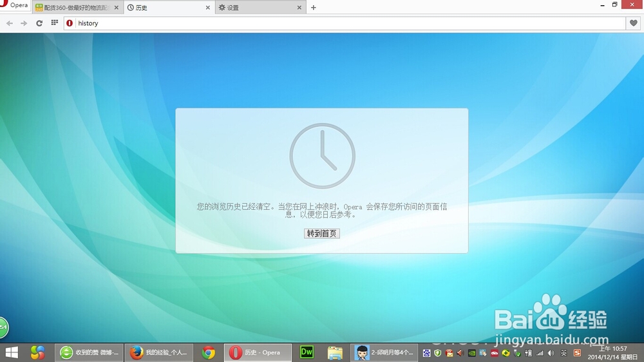The width and height of the screenshot is (644, 362).
Task: Open the Firefox 我的经验 taskbar window
Action: click(159, 352)
